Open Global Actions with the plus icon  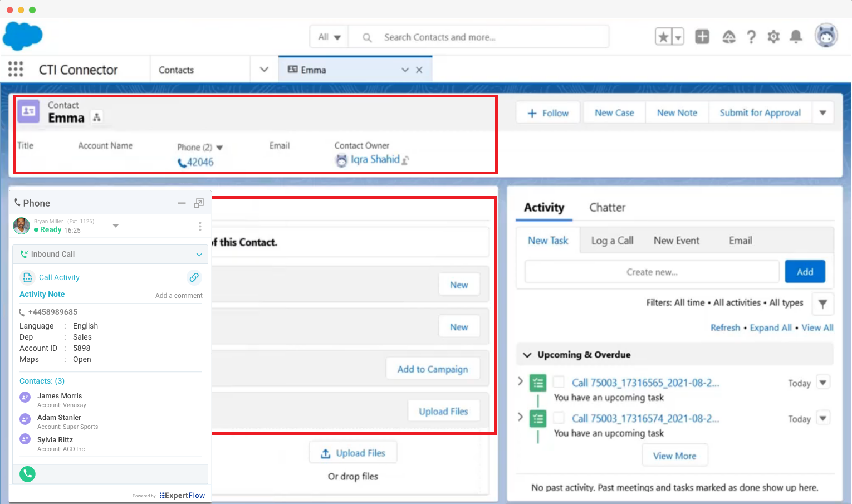702,36
